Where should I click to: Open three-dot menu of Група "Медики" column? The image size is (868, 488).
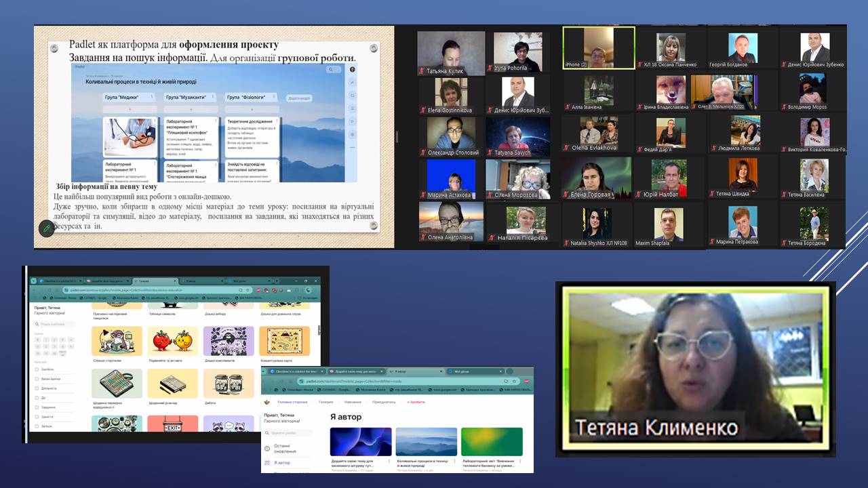point(152,96)
